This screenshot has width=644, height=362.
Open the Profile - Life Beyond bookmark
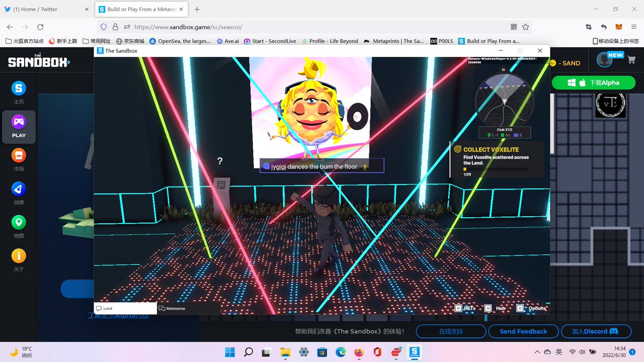click(x=330, y=41)
